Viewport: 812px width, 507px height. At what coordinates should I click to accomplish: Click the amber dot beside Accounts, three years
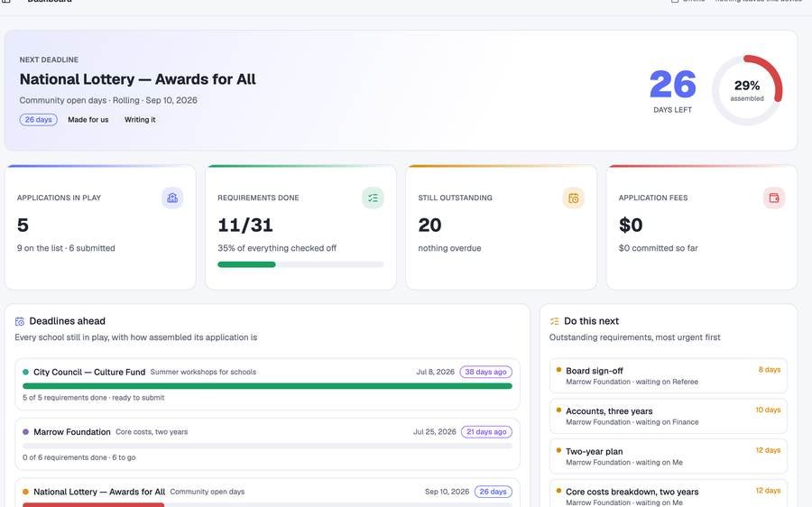[558, 410]
